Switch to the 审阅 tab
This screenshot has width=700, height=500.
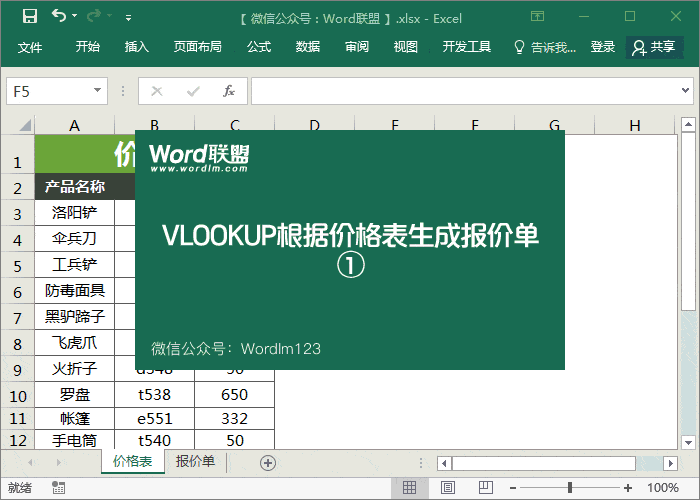(x=357, y=46)
